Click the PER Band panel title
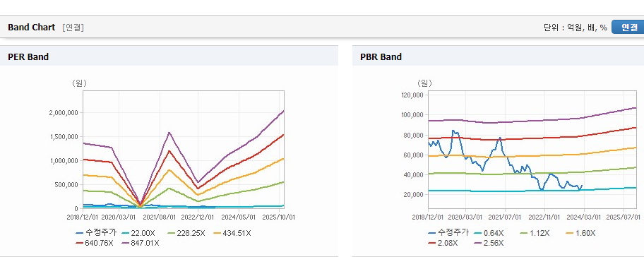Image resolution: width=644 pixels, height=257 pixels. click(28, 56)
